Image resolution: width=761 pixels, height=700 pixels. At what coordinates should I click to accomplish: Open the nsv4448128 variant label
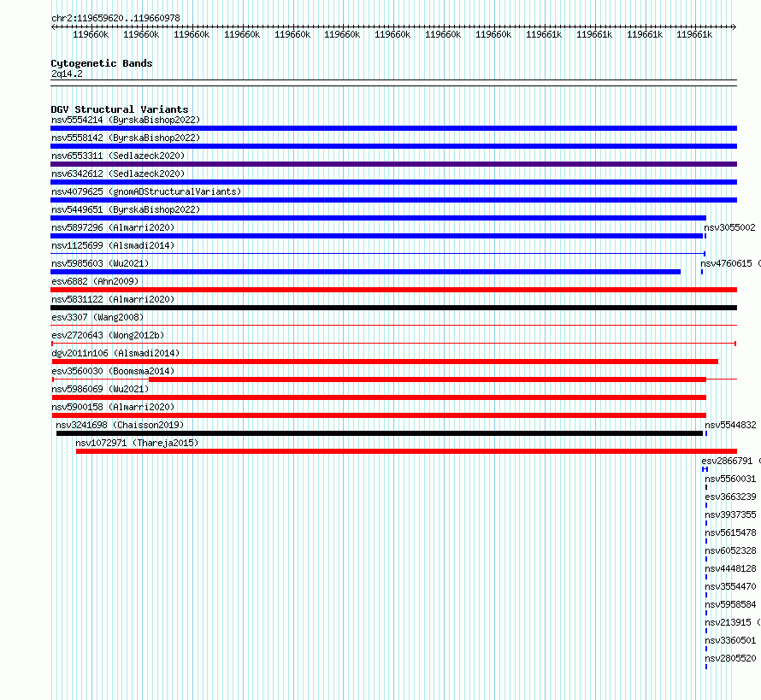click(x=730, y=568)
